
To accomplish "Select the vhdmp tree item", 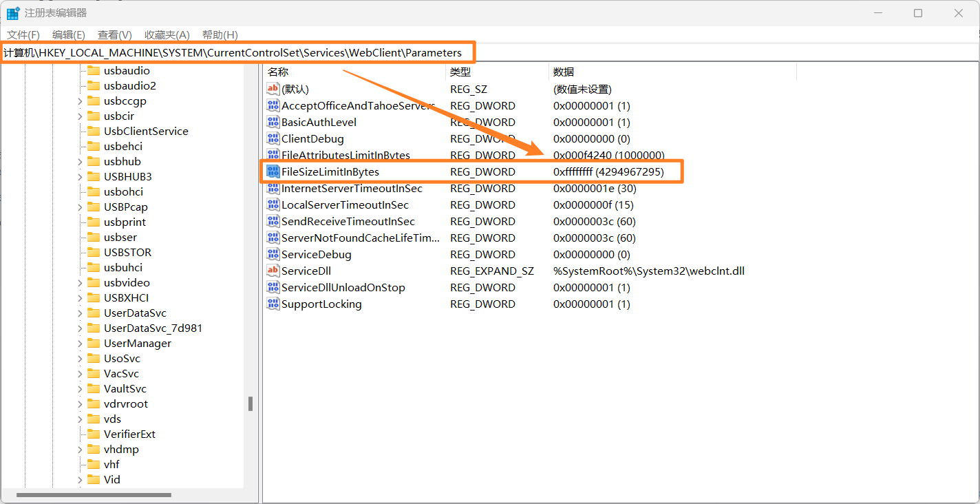I will click(121, 449).
